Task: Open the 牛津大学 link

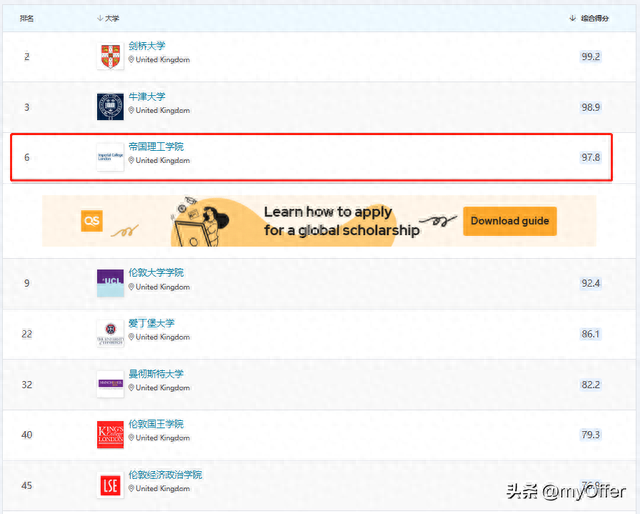Action: 147,96
